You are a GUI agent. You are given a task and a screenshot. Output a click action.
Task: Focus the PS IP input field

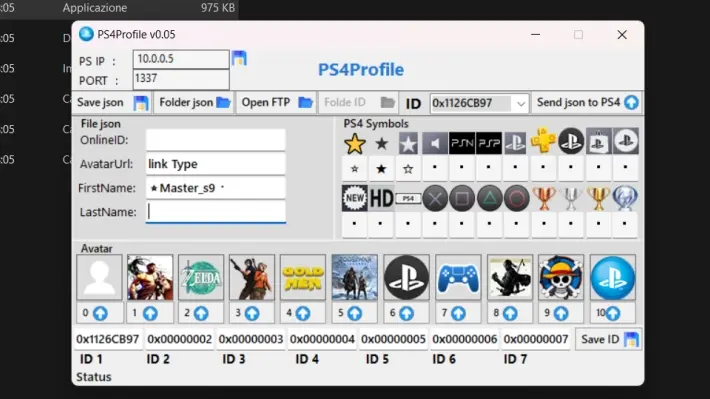click(181, 59)
